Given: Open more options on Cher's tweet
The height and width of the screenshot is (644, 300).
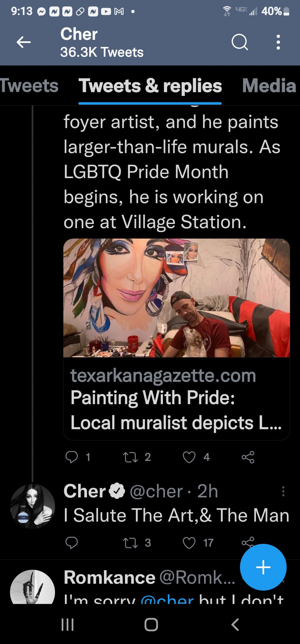Looking at the screenshot, I should tap(283, 491).
